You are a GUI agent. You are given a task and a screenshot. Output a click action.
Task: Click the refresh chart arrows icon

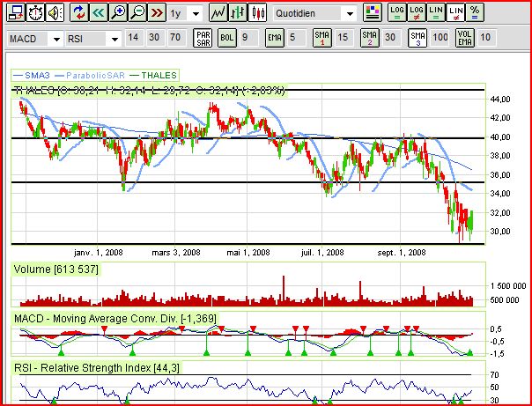pos(79,13)
